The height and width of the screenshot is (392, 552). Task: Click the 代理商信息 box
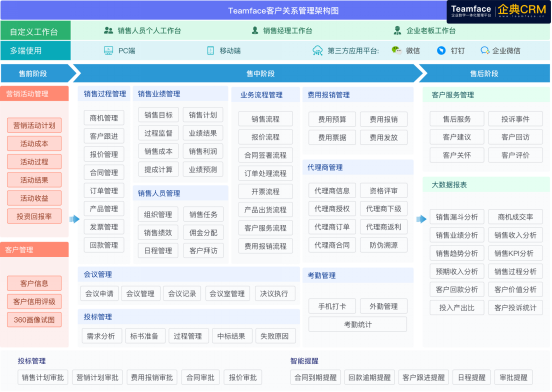pos(332,191)
